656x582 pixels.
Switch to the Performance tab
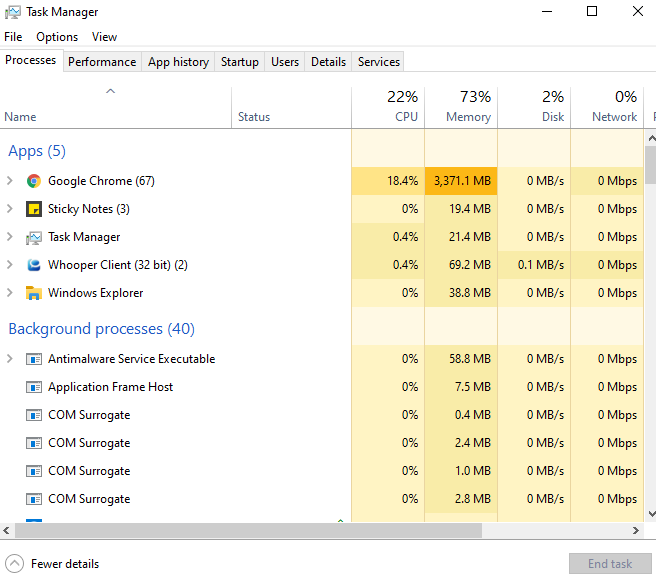(x=102, y=62)
